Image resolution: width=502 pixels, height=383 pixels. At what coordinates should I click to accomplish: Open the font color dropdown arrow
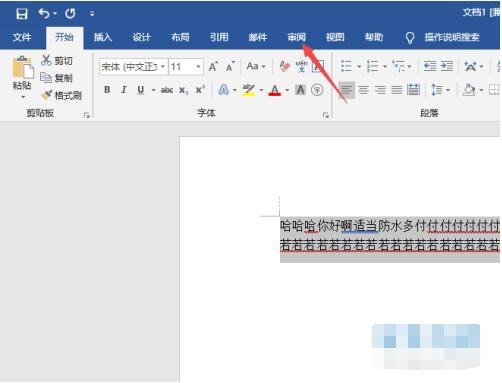[287, 90]
